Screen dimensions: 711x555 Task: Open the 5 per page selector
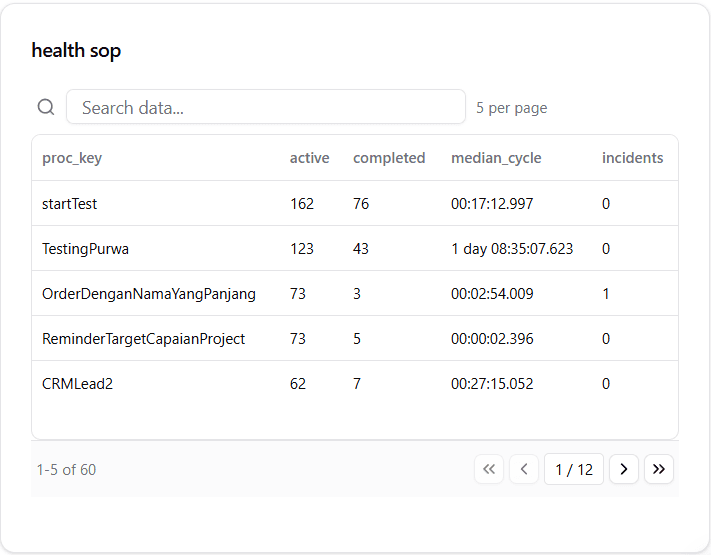511,108
